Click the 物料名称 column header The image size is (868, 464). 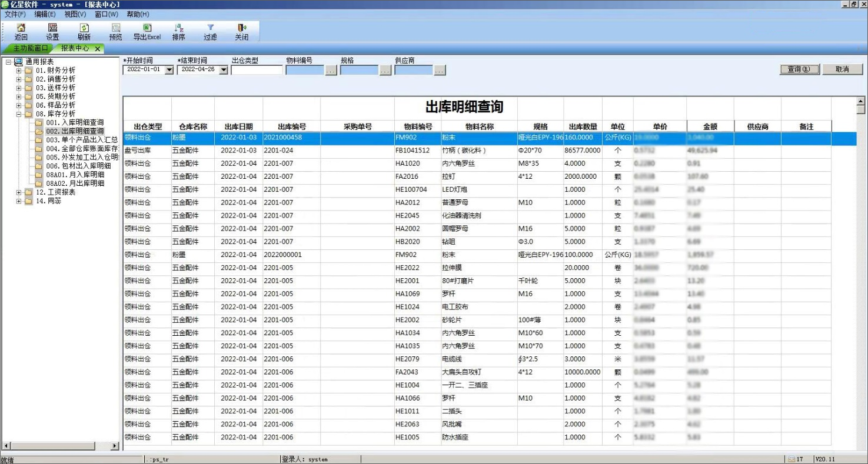[480, 126]
